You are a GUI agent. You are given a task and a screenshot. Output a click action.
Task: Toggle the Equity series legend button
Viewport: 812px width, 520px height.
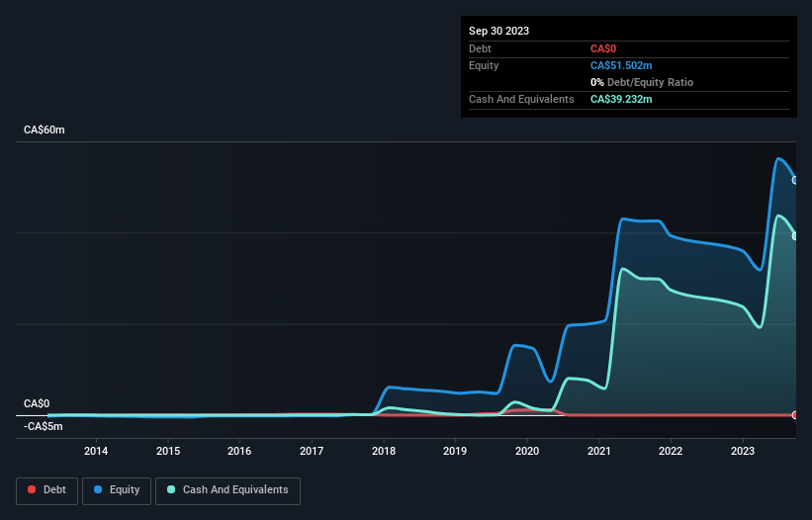(117, 490)
